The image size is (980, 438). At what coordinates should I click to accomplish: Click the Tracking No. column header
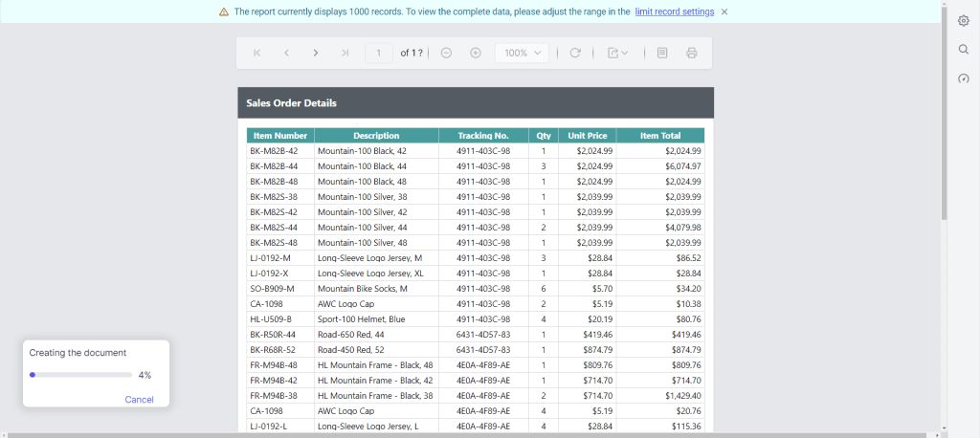click(x=483, y=136)
